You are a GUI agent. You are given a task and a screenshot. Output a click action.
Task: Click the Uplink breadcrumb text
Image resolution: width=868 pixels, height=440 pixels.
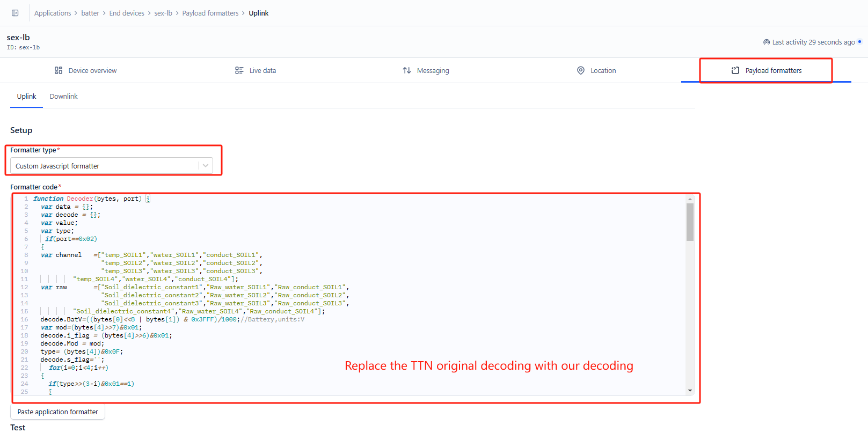[259, 13]
